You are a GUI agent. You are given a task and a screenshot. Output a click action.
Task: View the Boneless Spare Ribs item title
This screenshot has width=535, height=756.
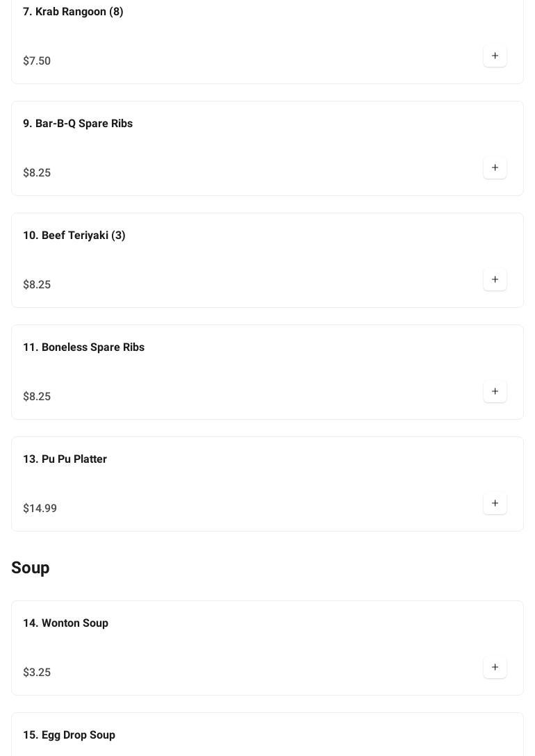[83, 347]
